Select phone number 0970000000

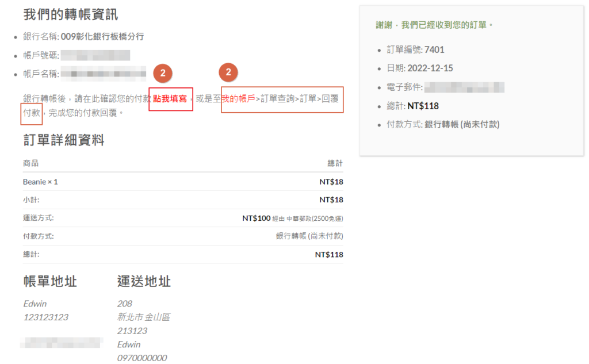click(142, 358)
